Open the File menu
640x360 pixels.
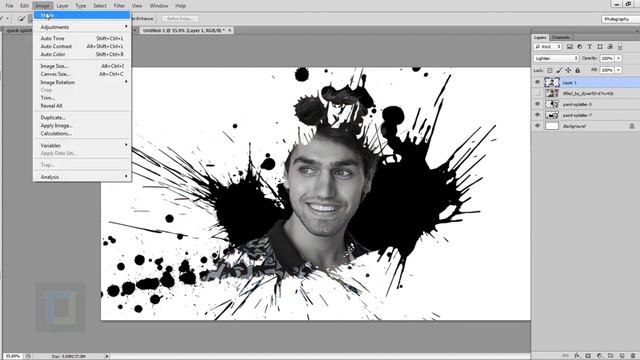tap(9, 6)
